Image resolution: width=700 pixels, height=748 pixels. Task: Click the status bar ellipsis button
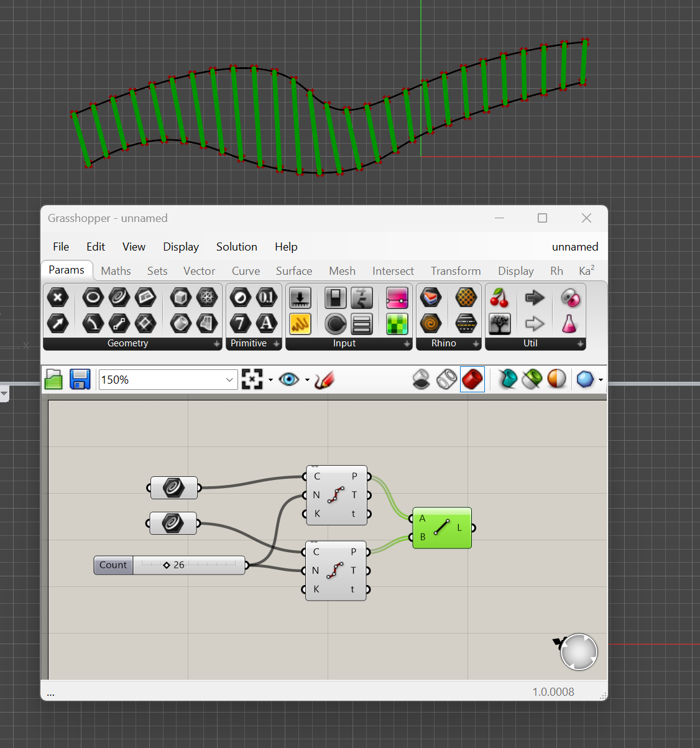click(50, 693)
